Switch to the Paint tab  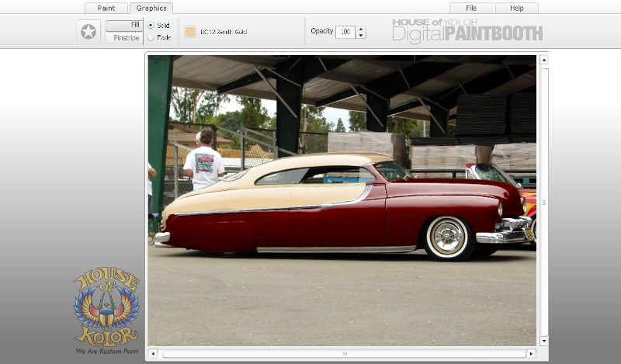coord(106,8)
